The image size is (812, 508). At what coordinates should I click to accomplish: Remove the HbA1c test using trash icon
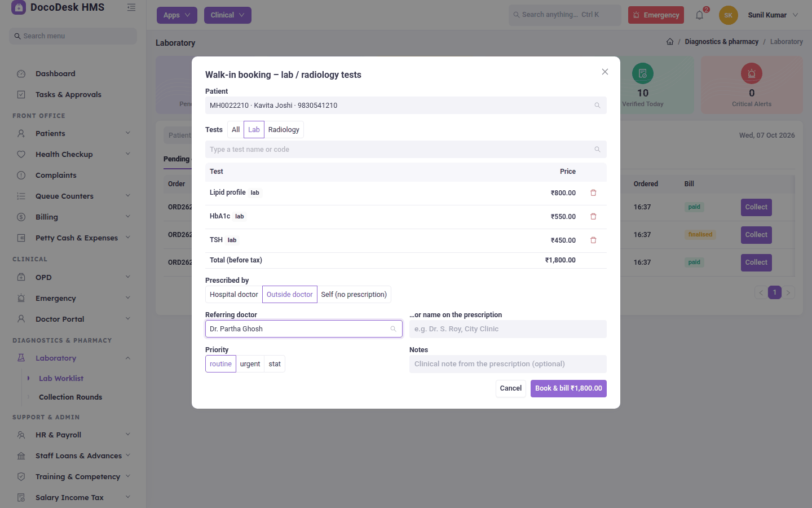pyautogui.click(x=593, y=217)
